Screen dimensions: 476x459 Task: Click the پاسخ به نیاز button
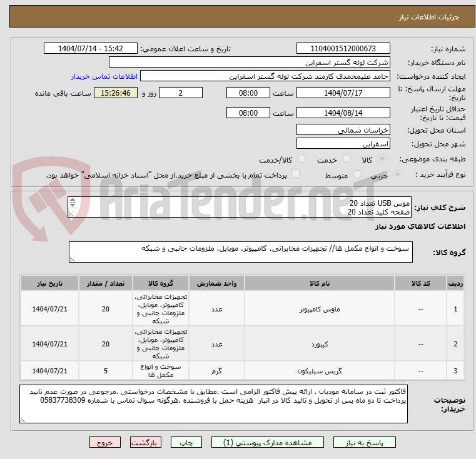point(364,442)
